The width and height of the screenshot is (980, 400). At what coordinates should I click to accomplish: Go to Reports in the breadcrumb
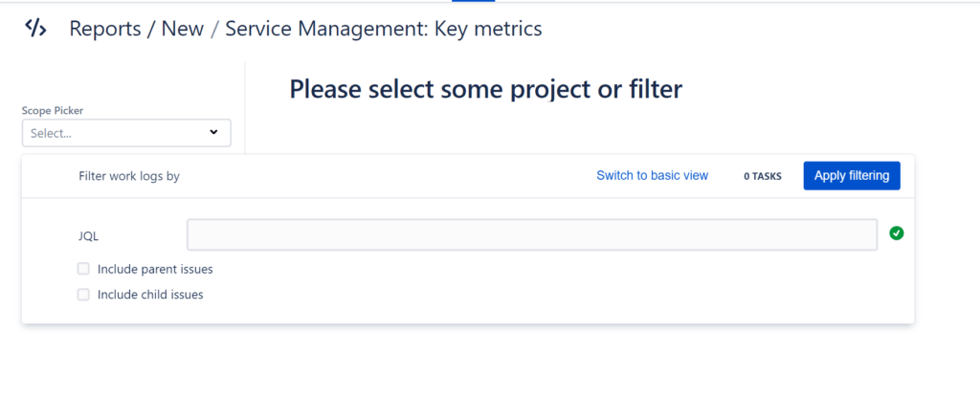coord(105,29)
